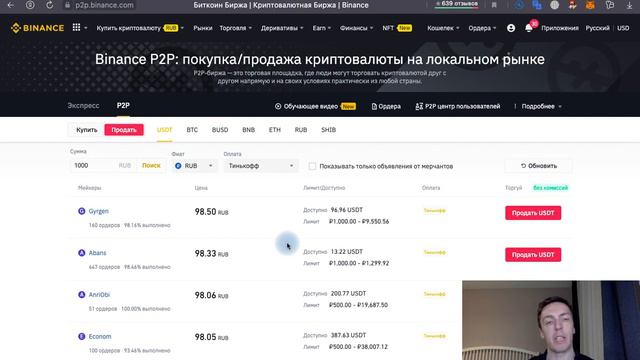Screen dimensions: 640x360
Task: Enable show only merchant ads checkbox
Action: (312, 166)
